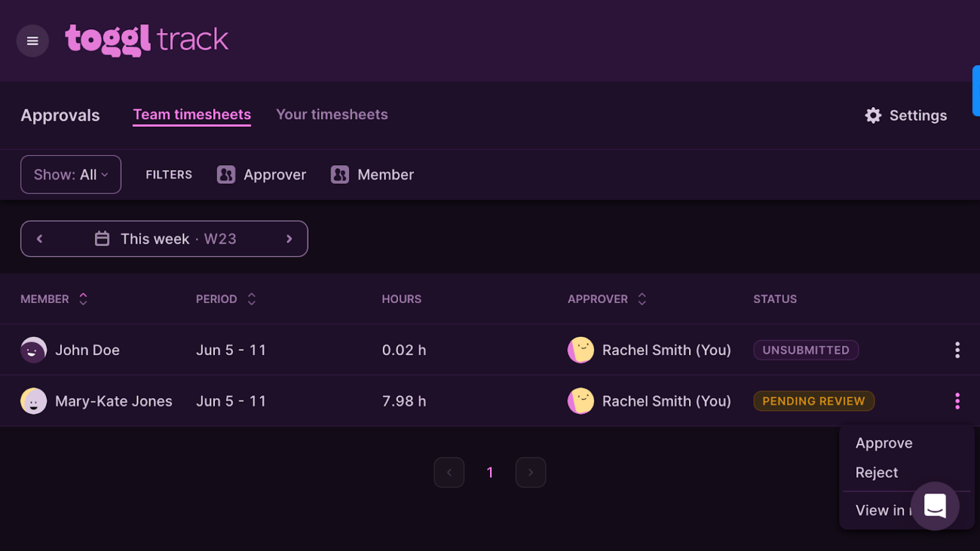Screen dimensions: 980x551
Task: Open the chat support bubble
Action: (x=935, y=506)
